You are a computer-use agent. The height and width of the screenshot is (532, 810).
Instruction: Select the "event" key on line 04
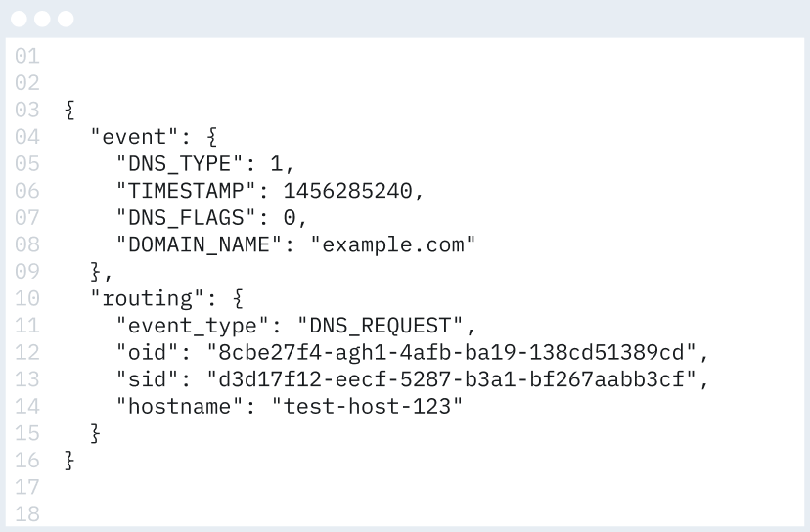click(134, 137)
